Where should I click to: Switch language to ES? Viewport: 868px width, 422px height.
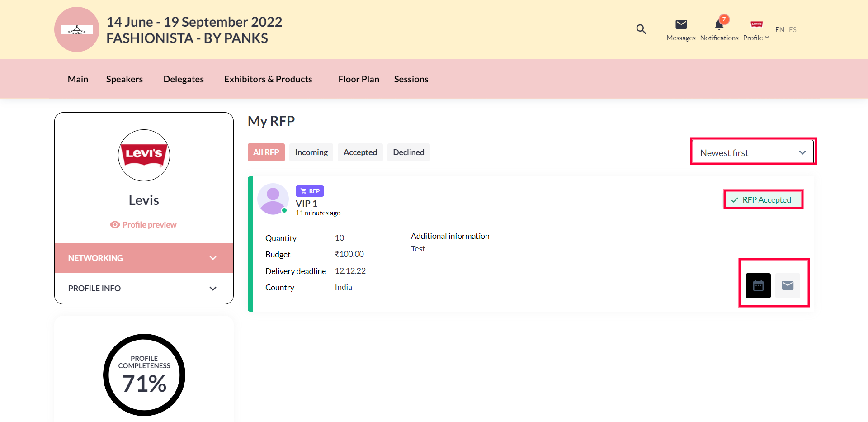tap(793, 30)
